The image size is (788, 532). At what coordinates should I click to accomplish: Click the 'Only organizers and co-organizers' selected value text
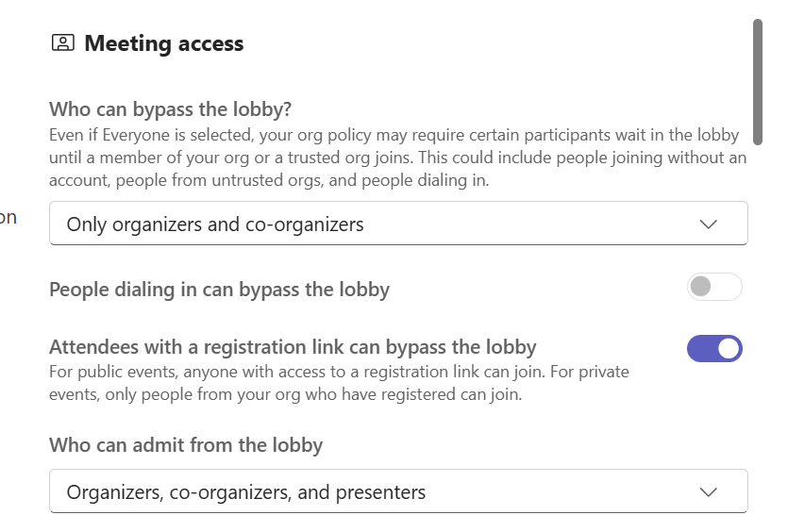(x=215, y=224)
